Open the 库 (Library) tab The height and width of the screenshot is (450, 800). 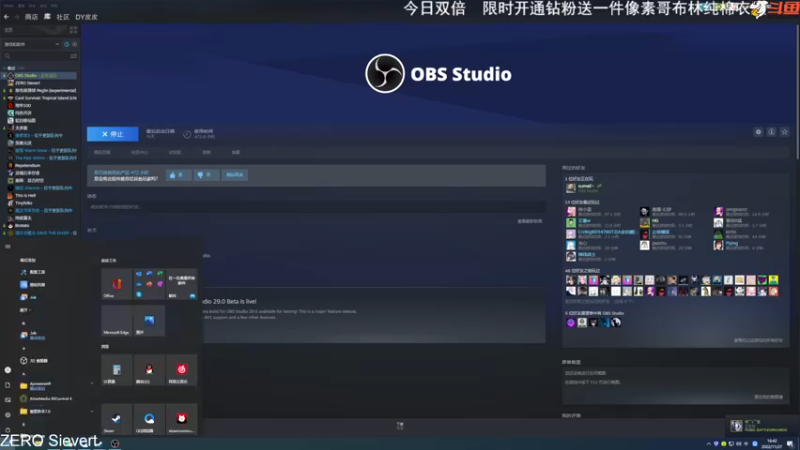tap(47, 17)
